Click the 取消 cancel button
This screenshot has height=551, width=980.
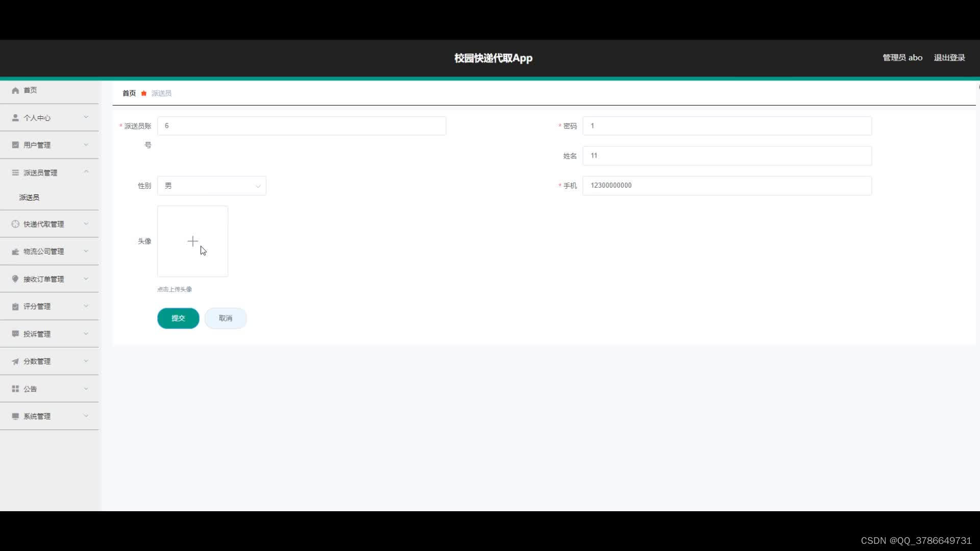coord(226,318)
